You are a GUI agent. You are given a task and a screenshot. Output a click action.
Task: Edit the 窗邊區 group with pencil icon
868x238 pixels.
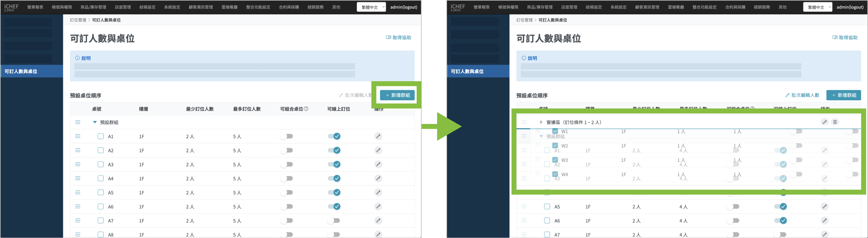(824, 122)
